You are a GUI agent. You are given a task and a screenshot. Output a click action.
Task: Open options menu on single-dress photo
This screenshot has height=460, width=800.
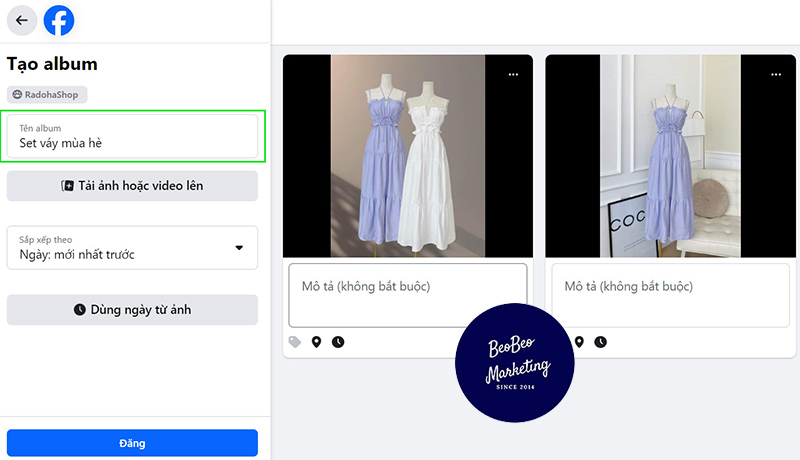(775, 74)
